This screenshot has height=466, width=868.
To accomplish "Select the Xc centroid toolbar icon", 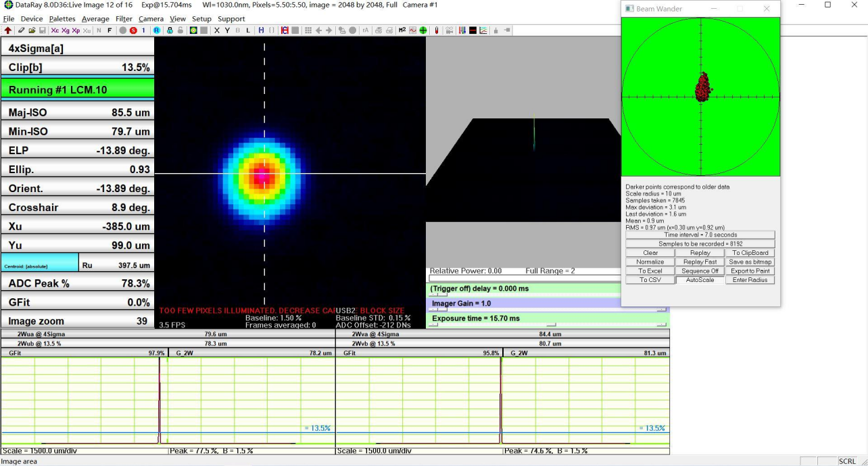I will [x=55, y=30].
